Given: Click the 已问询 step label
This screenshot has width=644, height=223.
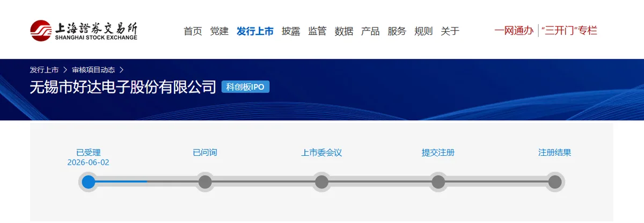Looking at the screenshot, I should 205,153.
